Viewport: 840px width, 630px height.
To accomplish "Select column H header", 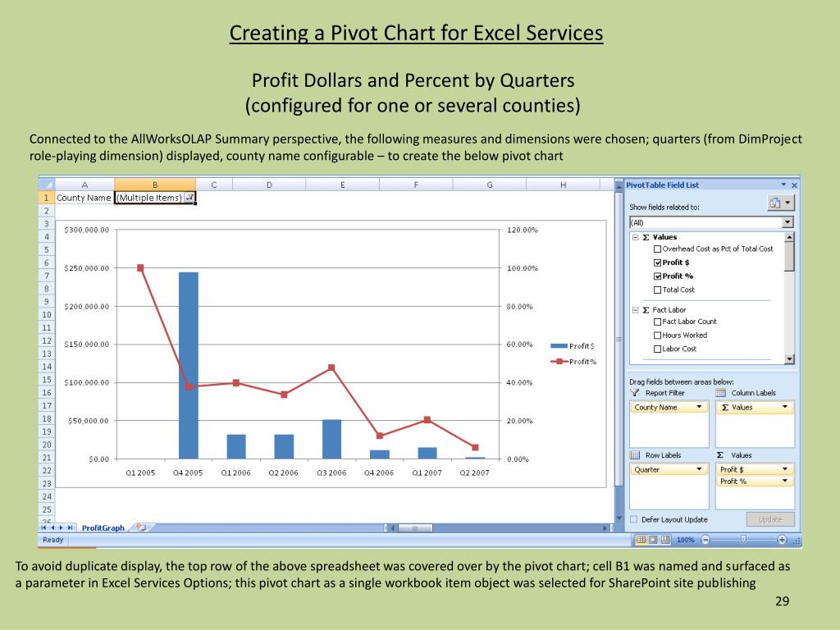I will (563, 185).
